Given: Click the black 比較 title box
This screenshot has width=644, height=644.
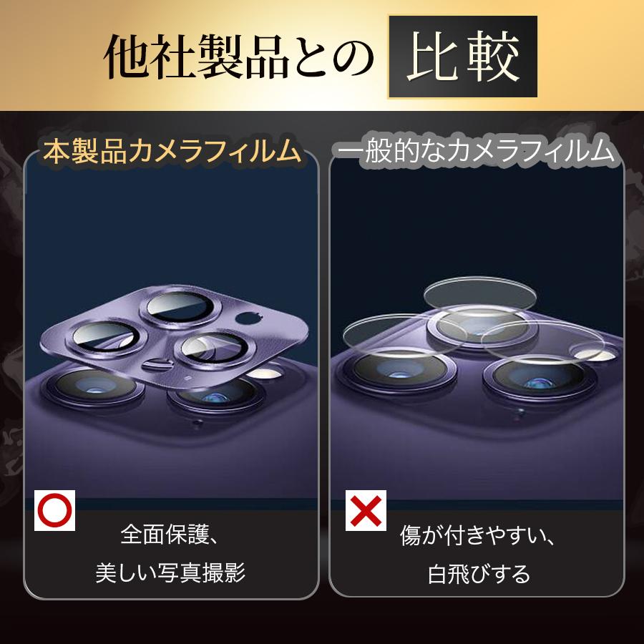Looking at the screenshot, I should point(462,57).
